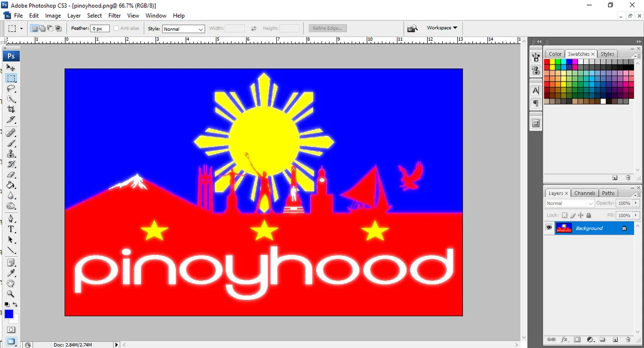Select the Eyedropper tool

(x=11, y=273)
